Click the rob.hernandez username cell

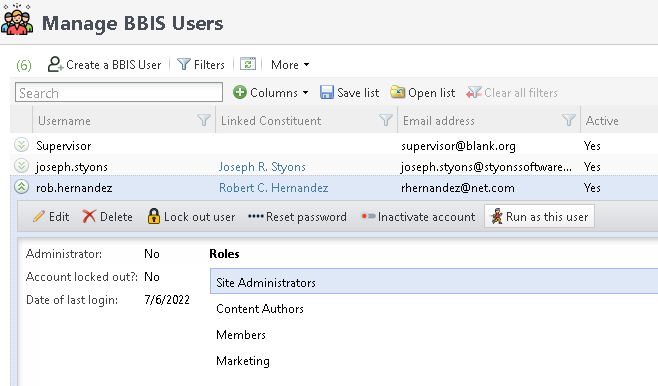pos(74,188)
